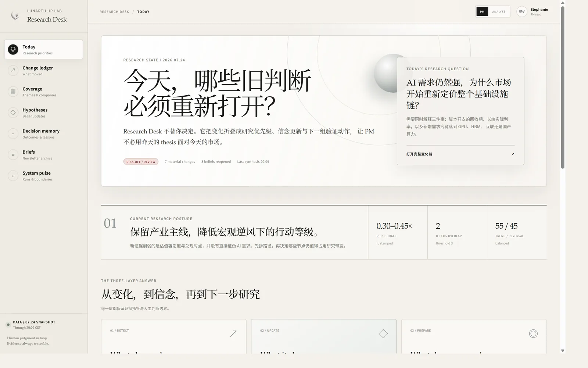Click the RESEARCH DESK breadcrumb link
The image size is (588, 368).
(x=114, y=12)
